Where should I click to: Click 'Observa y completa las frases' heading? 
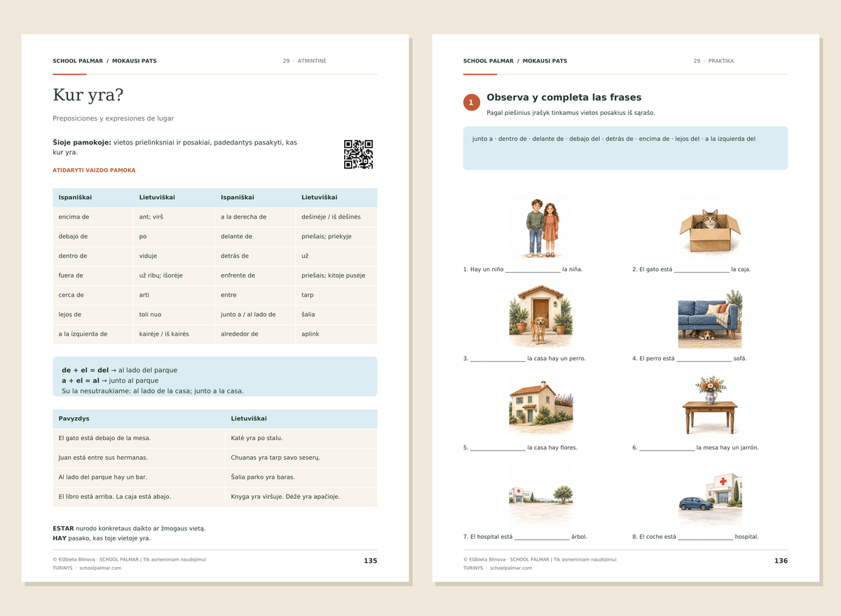(x=564, y=97)
